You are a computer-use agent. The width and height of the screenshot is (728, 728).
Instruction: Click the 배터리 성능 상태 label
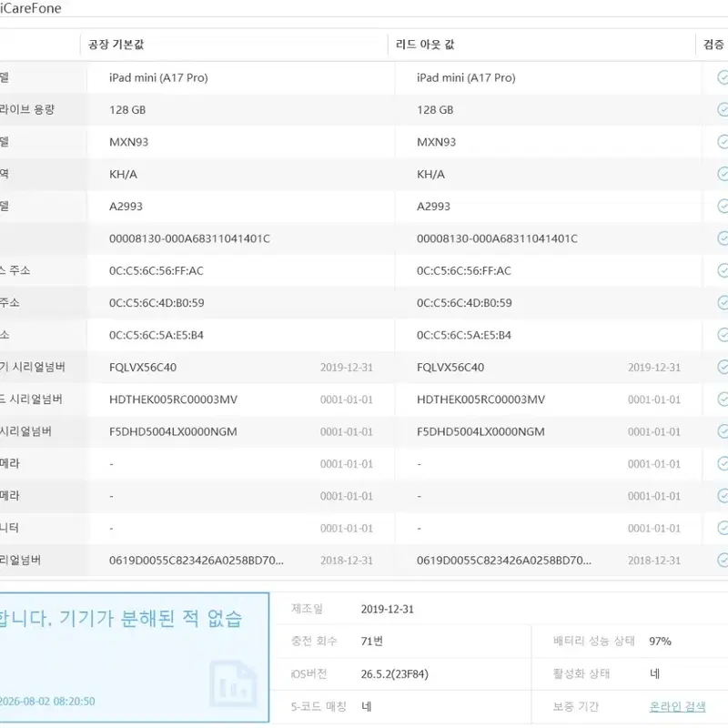(594, 642)
